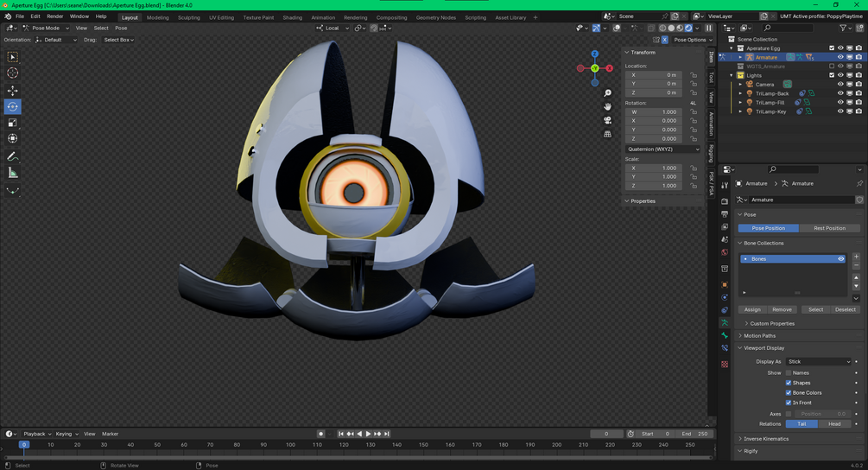868x470 pixels.
Task: Open the Render menu
Action: pos(54,16)
